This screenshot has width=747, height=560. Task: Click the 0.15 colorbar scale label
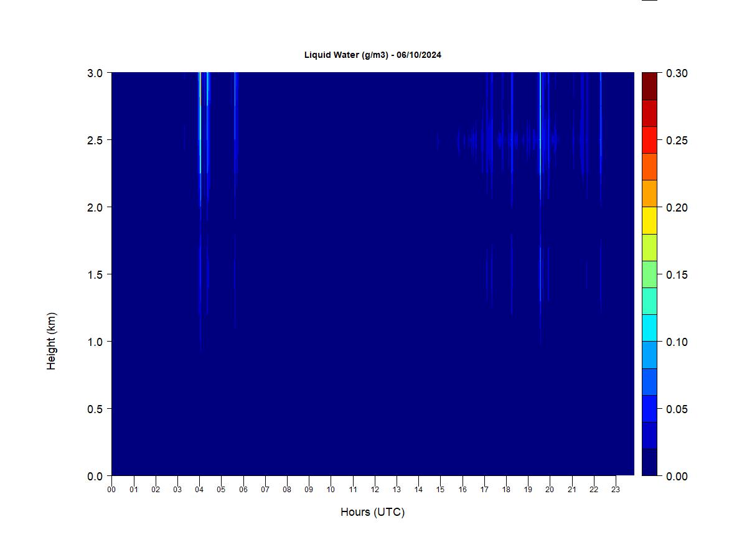coord(677,275)
